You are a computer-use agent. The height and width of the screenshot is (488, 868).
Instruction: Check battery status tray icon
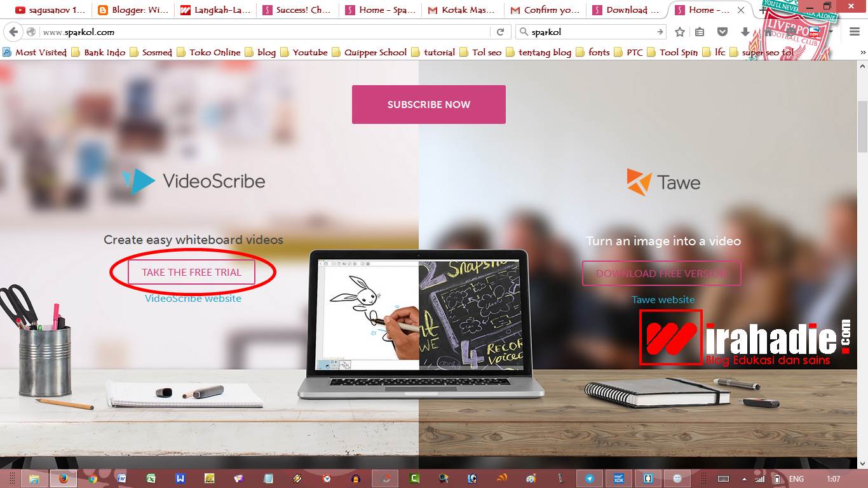pos(776,478)
